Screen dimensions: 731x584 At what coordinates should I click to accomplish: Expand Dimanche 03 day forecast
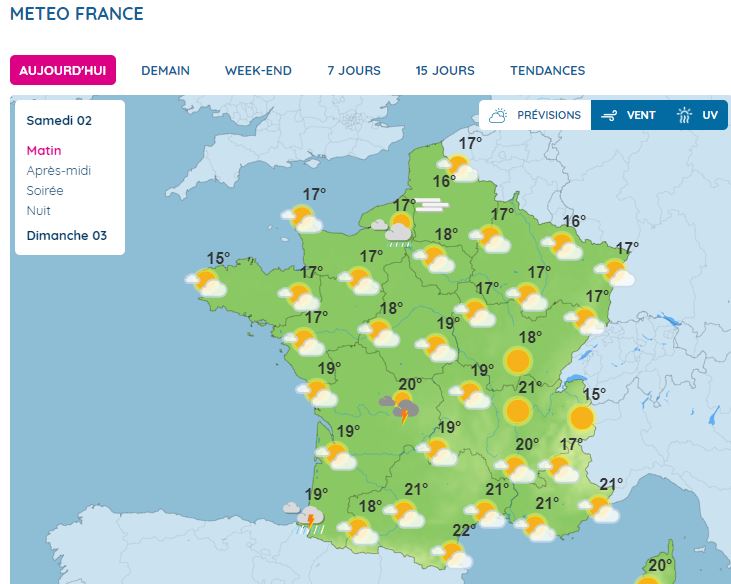[x=67, y=235]
